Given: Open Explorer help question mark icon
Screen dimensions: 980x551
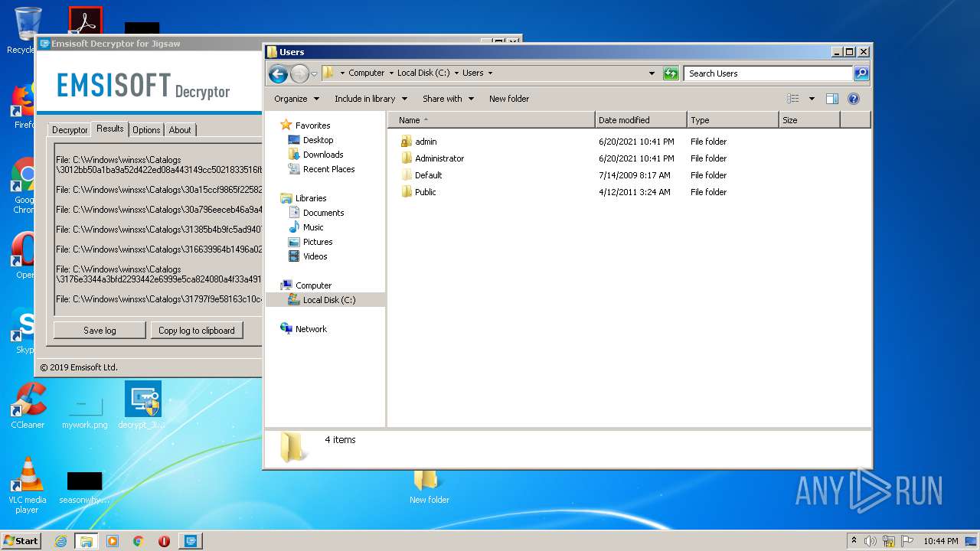Looking at the screenshot, I should pyautogui.click(x=854, y=99).
